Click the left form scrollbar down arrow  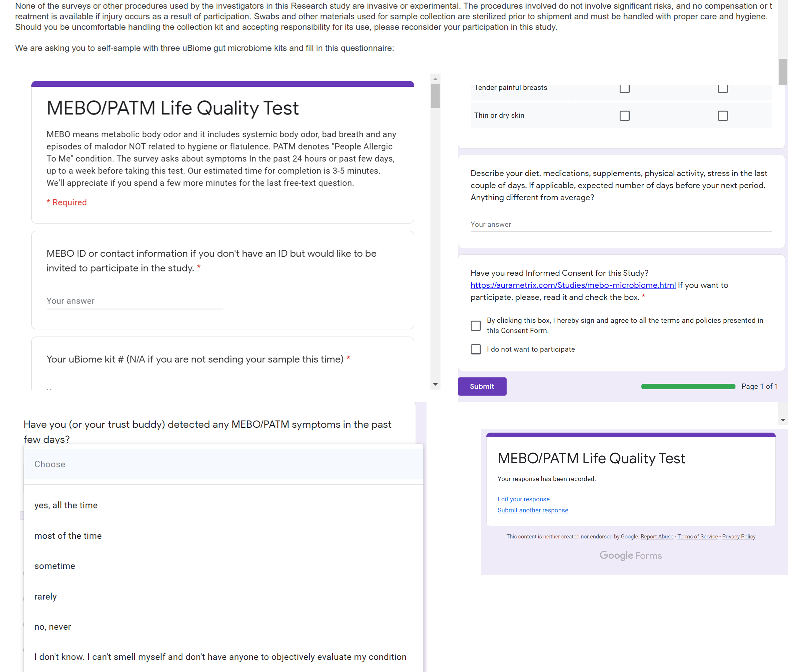pos(435,384)
